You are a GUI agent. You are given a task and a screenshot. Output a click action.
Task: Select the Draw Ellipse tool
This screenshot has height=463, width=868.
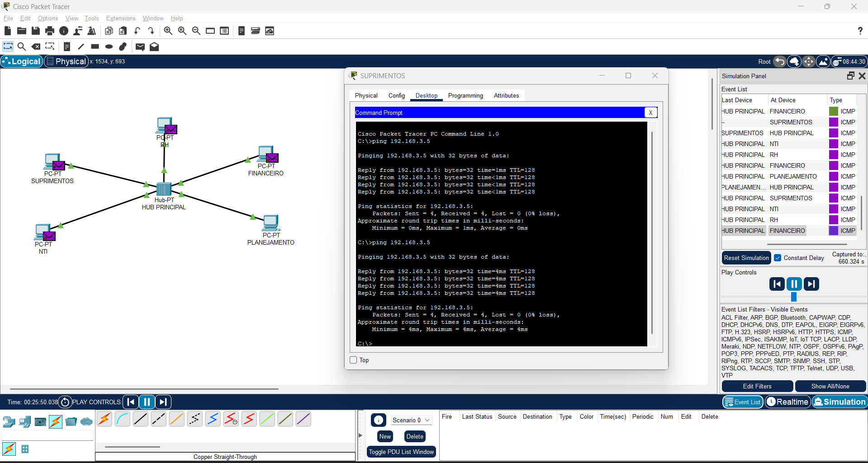tap(109, 47)
